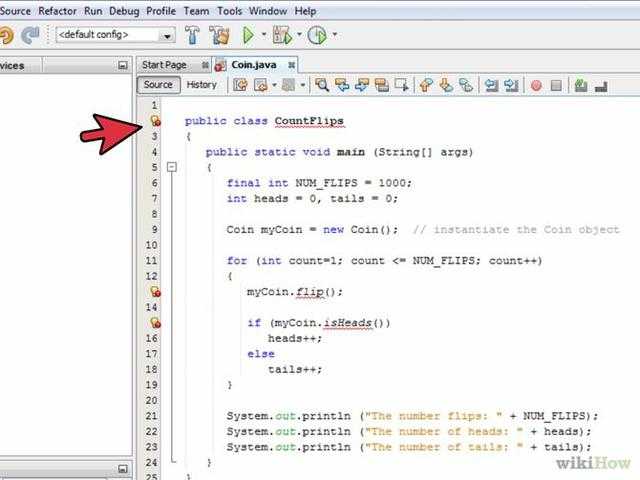640x480 pixels.
Task: Toggle highlight search in editor toolbar
Action: tap(382, 86)
